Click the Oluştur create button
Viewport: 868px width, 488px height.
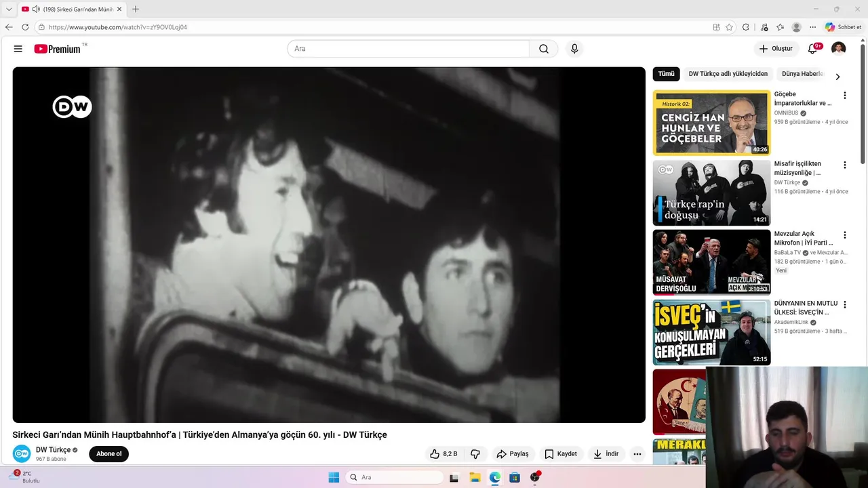click(x=776, y=49)
